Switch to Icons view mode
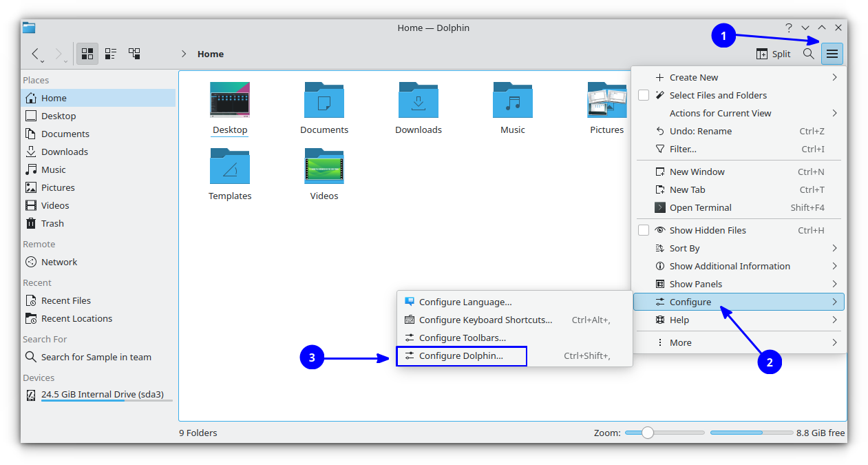 point(87,53)
